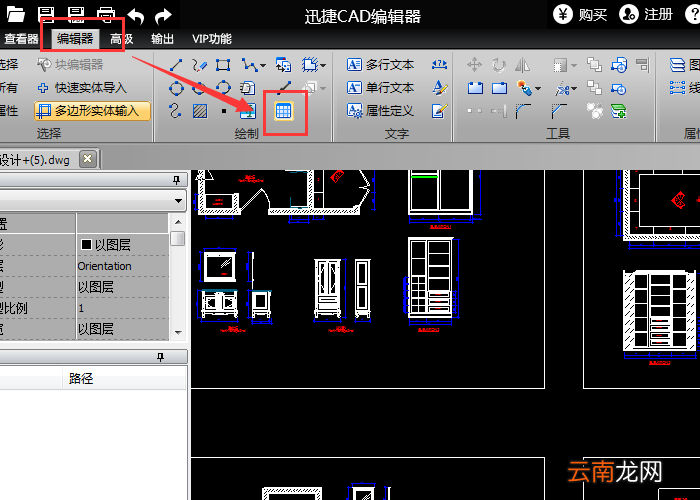Expand the scale tool dropdown arrow

(x=574, y=66)
